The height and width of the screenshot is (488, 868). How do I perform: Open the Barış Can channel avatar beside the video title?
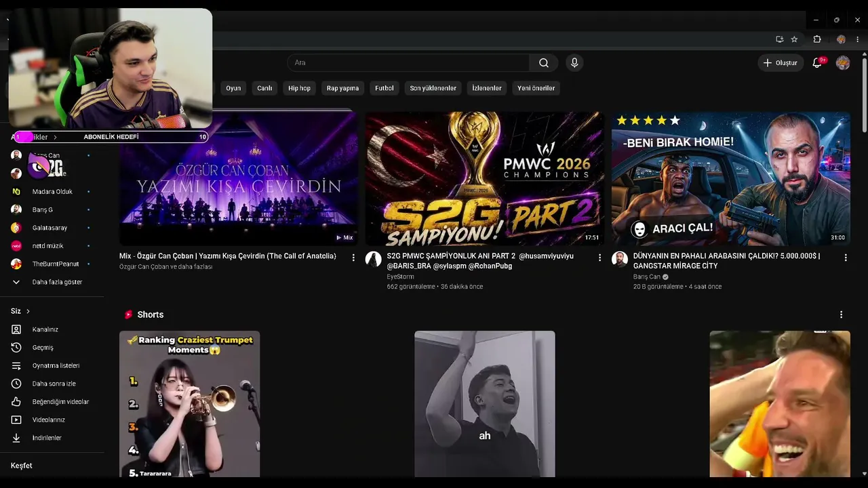pos(620,259)
